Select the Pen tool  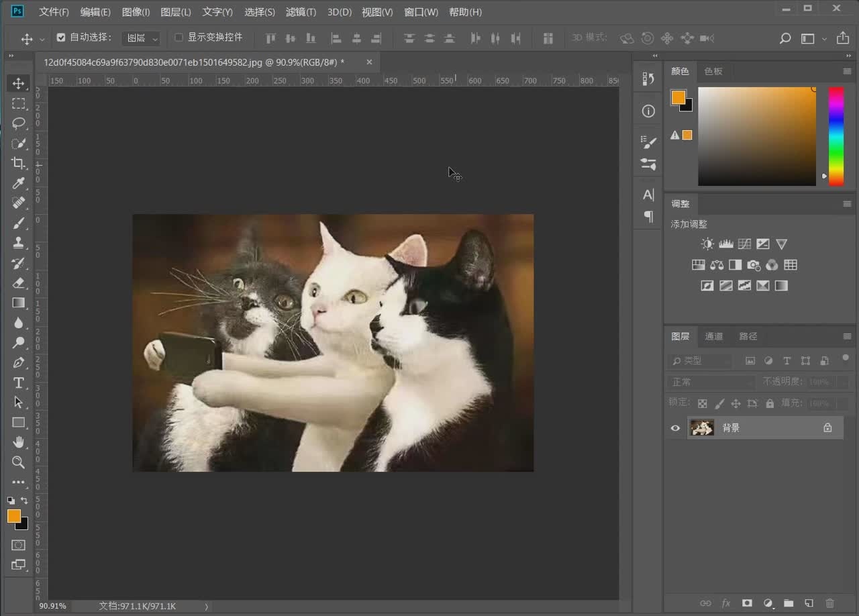tap(19, 362)
